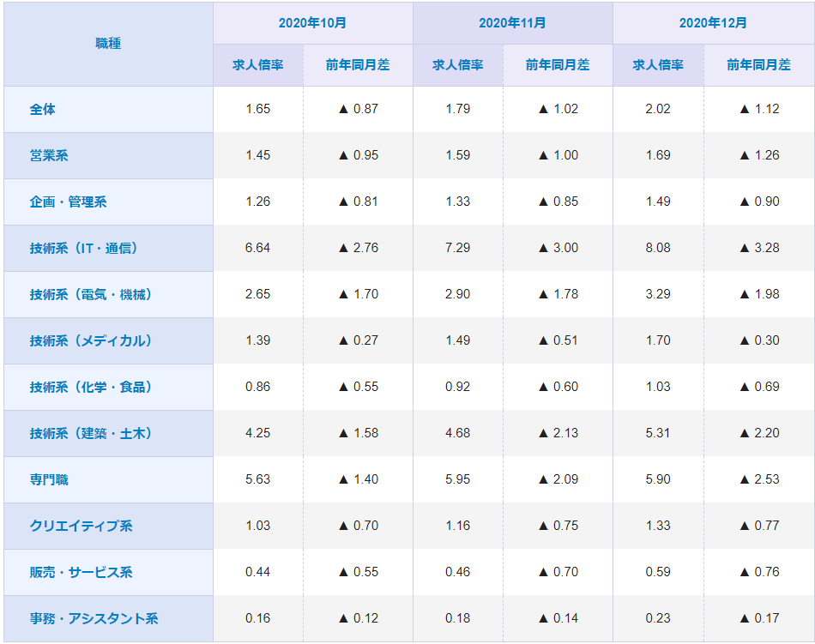The width and height of the screenshot is (815, 644).
Task: Click the 0.18 value in 事務・アシスタント系 row
Action: click(x=458, y=618)
